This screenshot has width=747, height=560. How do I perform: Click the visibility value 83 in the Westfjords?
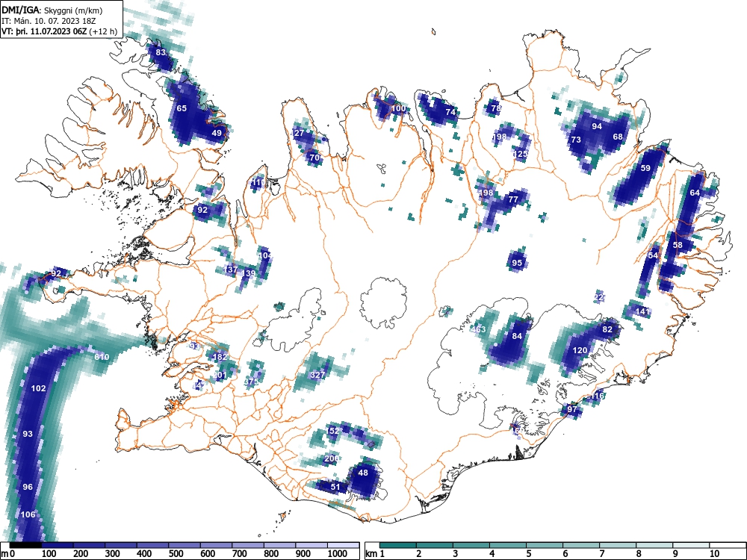click(x=161, y=52)
